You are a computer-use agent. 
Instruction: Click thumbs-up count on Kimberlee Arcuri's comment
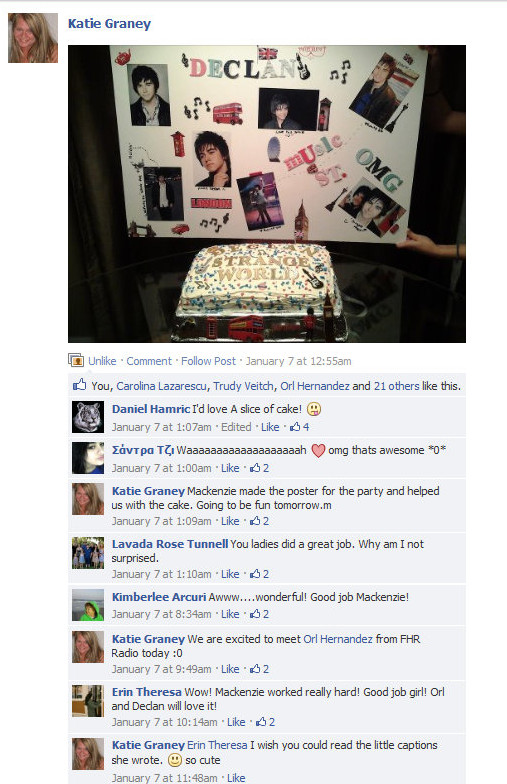(x=260, y=614)
